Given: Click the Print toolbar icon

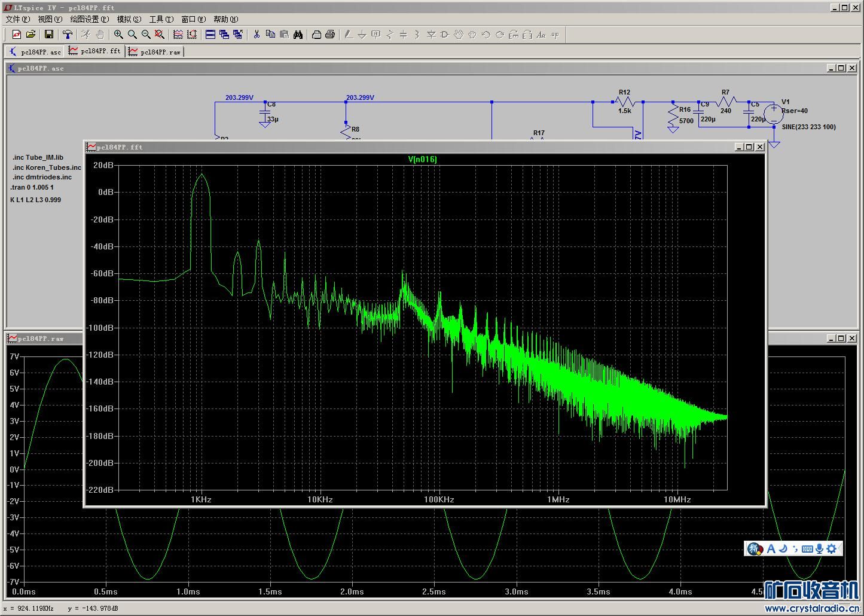Looking at the screenshot, I should point(329,35).
